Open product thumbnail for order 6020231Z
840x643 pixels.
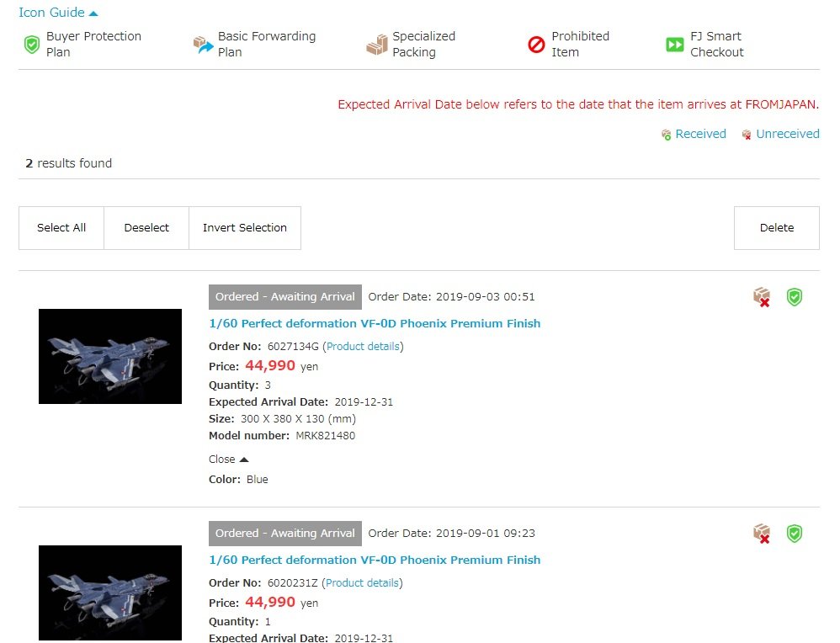(109, 593)
